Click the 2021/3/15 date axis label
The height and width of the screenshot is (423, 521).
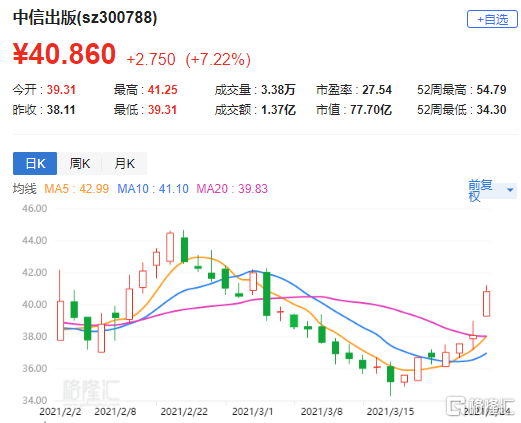(x=390, y=412)
